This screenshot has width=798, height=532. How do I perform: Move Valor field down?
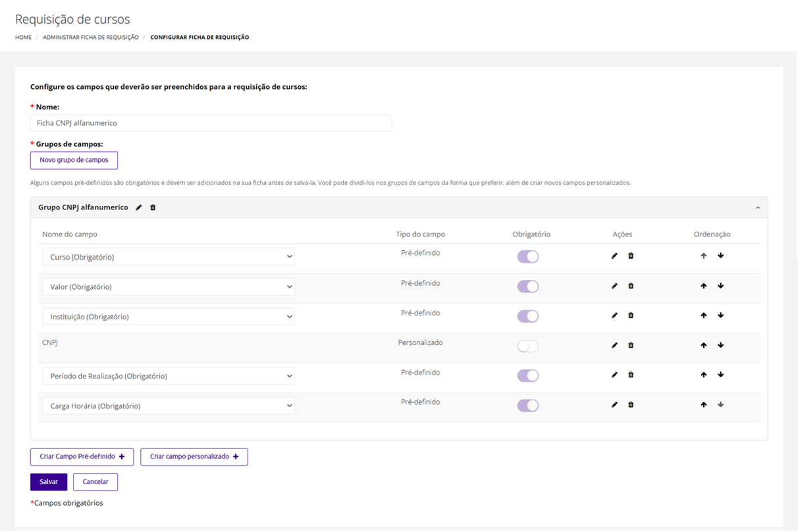click(721, 286)
